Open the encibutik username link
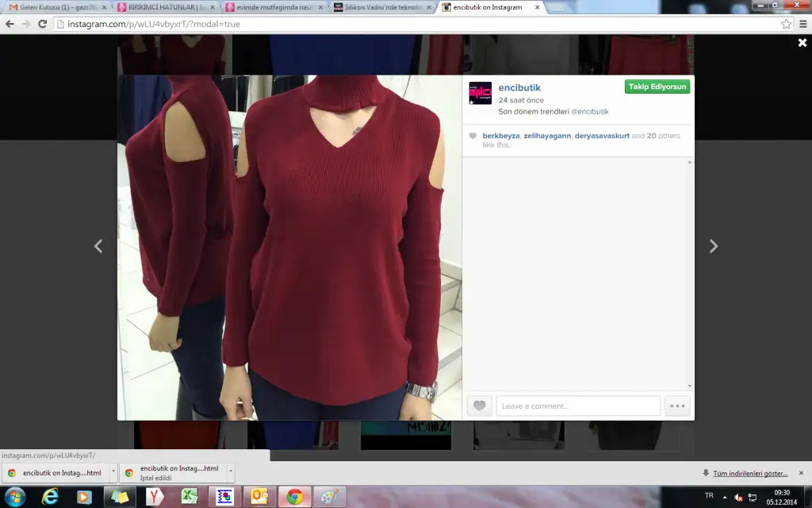 point(519,87)
